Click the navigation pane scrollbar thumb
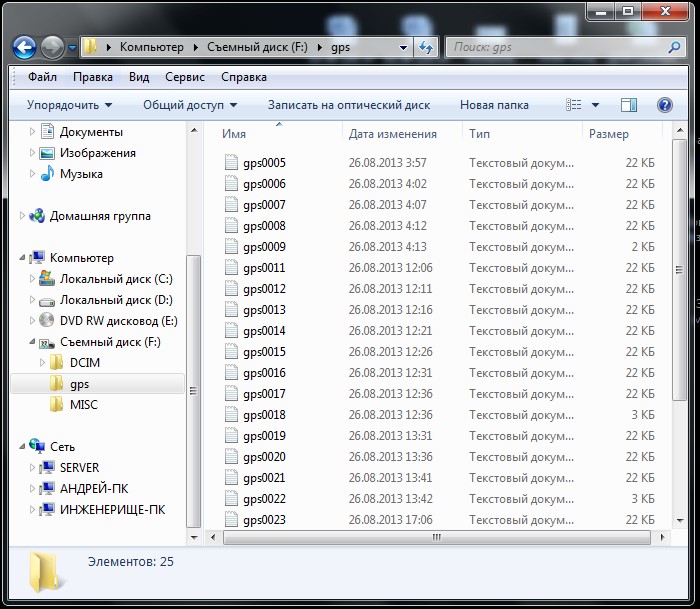This screenshot has width=700, height=609. [x=193, y=391]
